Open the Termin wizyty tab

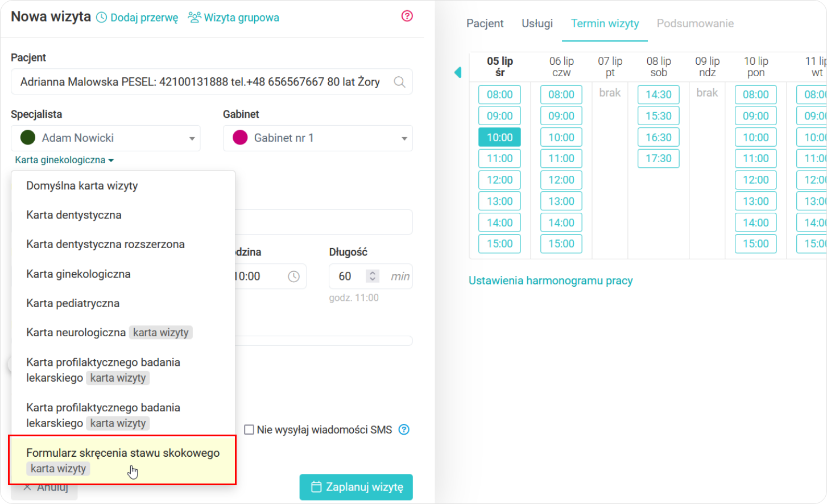click(x=605, y=23)
